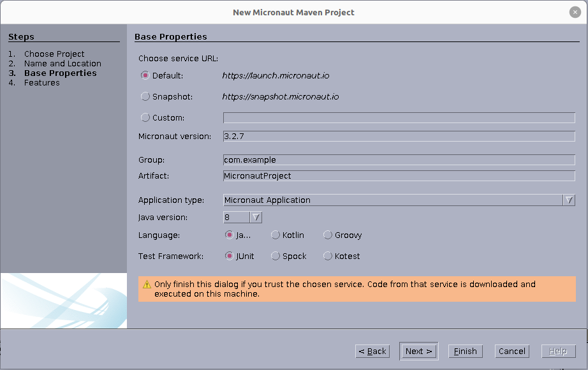588x370 pixels.
Task: Click the Micronaut version label
Action: (175, 137)
